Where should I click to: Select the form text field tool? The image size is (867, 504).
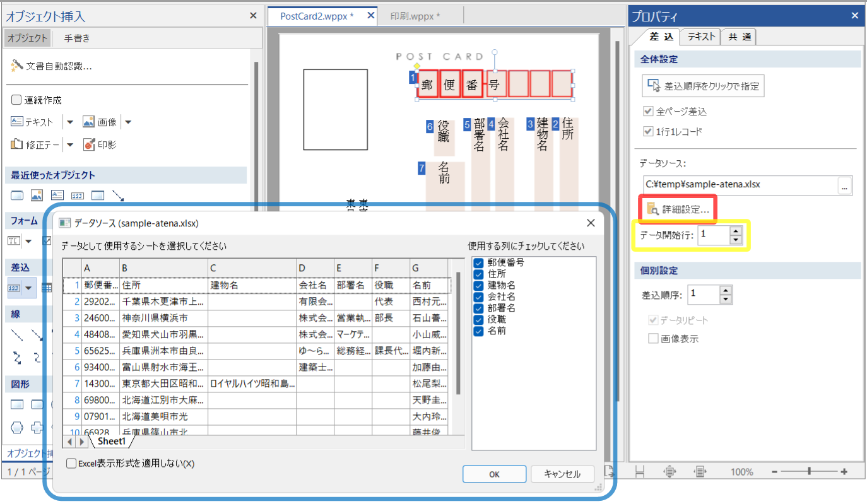14,241
